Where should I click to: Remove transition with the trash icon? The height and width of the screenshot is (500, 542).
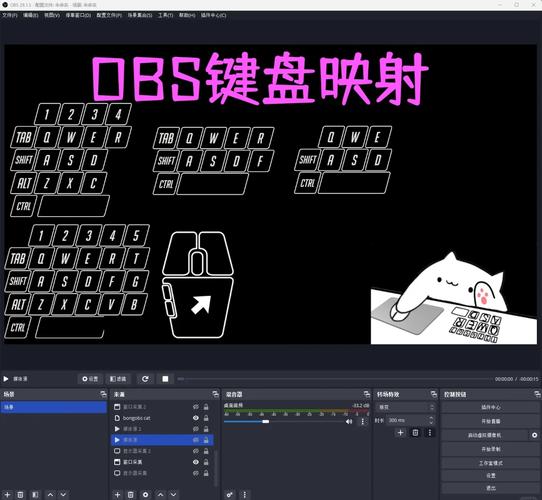415,433
